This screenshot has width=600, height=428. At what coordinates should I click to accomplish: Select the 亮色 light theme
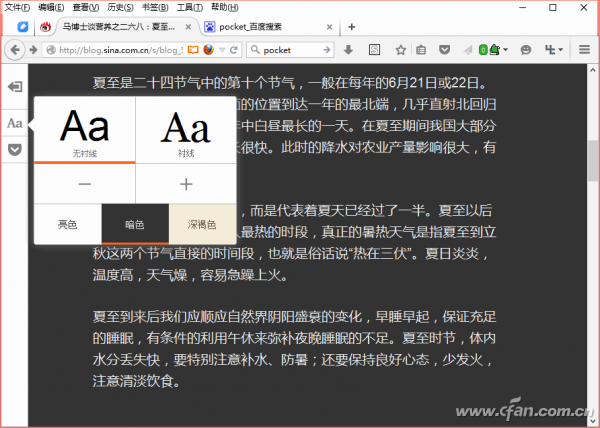(x=68, y=224)
